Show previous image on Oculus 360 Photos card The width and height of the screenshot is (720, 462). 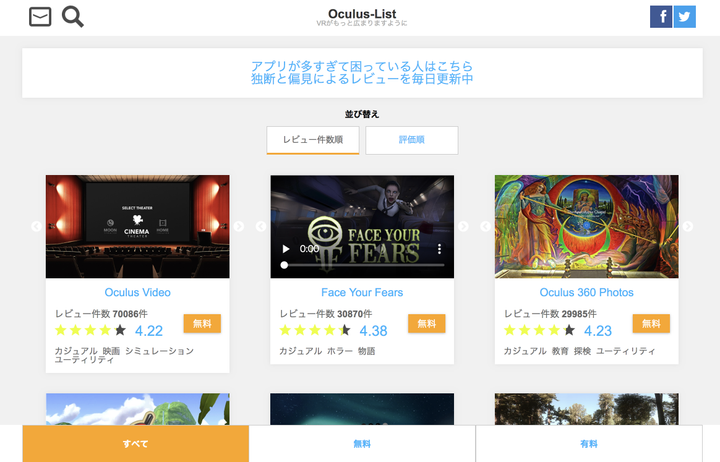point(485,226)
